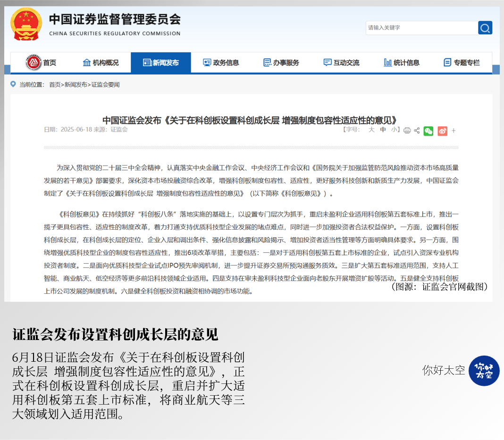Click the plus icon for more sharing
Image resolution: width=504 pixels, height=440 pixels.
click(454, 131)
